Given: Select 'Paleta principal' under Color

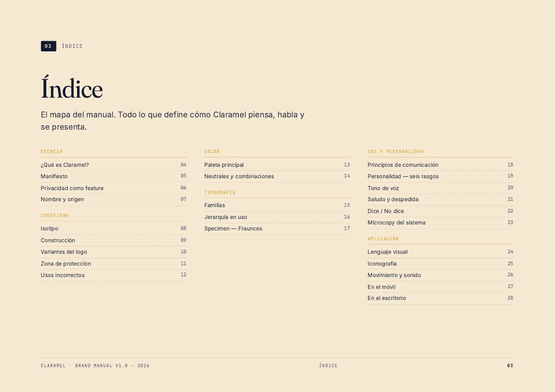Looking at the screenshot, I should [x=224, y=165].
